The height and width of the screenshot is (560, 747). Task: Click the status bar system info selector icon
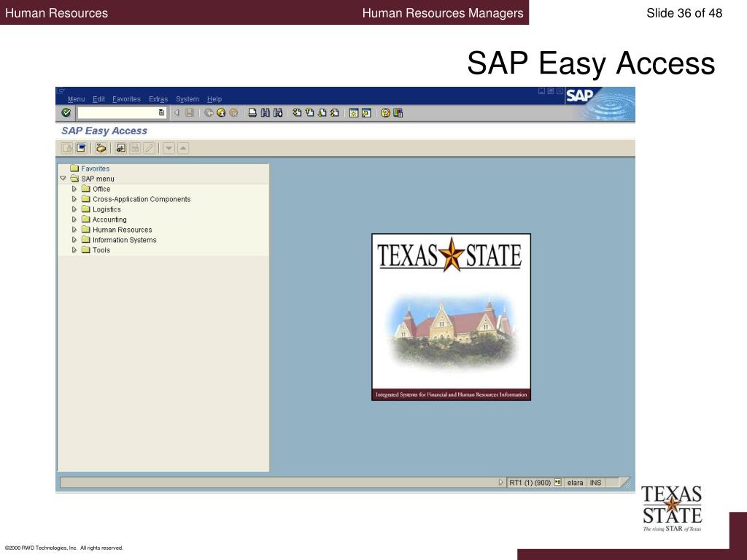coord(558,483)
